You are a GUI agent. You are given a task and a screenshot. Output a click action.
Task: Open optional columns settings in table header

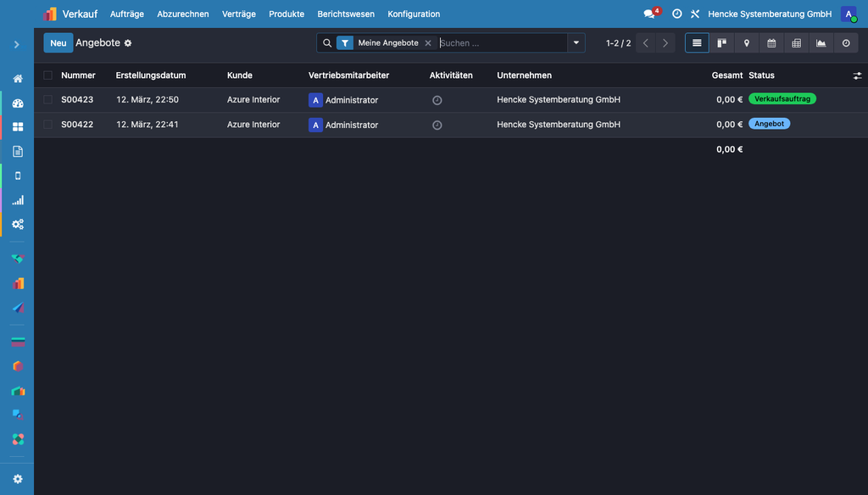(x=857, y=75)
